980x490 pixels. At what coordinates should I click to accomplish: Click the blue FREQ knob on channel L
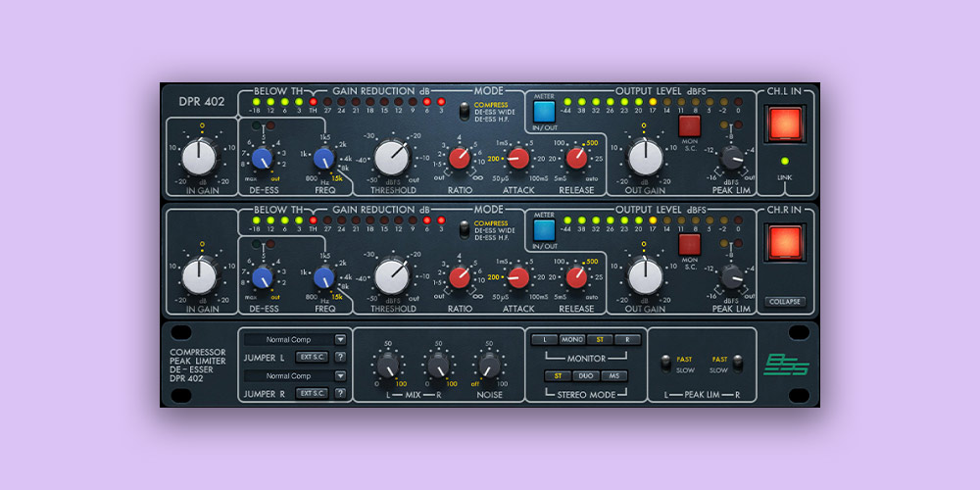click(x=323, y=158)
